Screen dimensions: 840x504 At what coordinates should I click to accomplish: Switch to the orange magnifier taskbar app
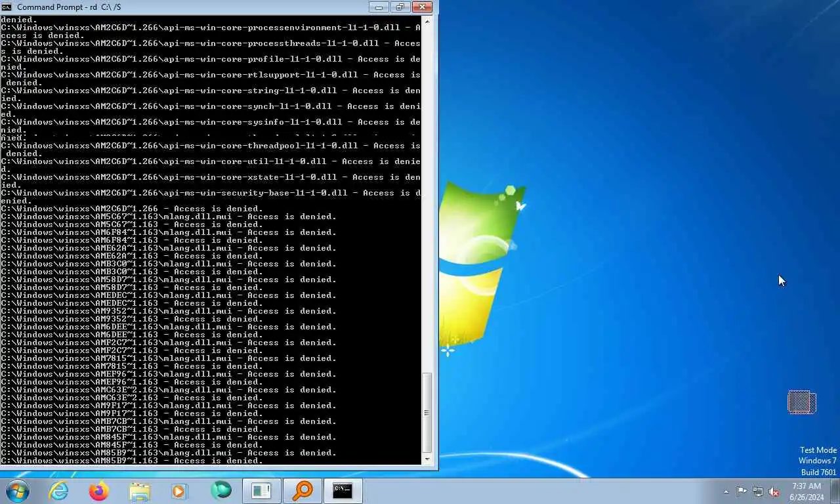[303, 491]
